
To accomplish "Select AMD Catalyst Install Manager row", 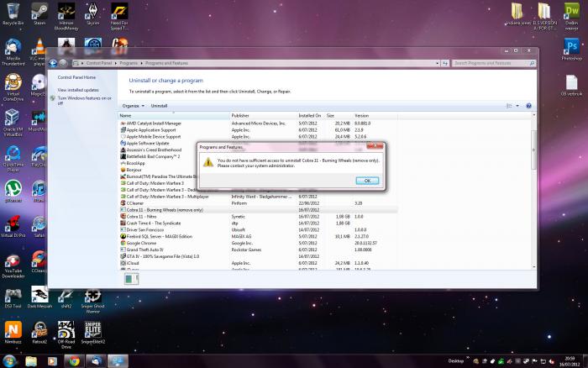I will (258, 124).
